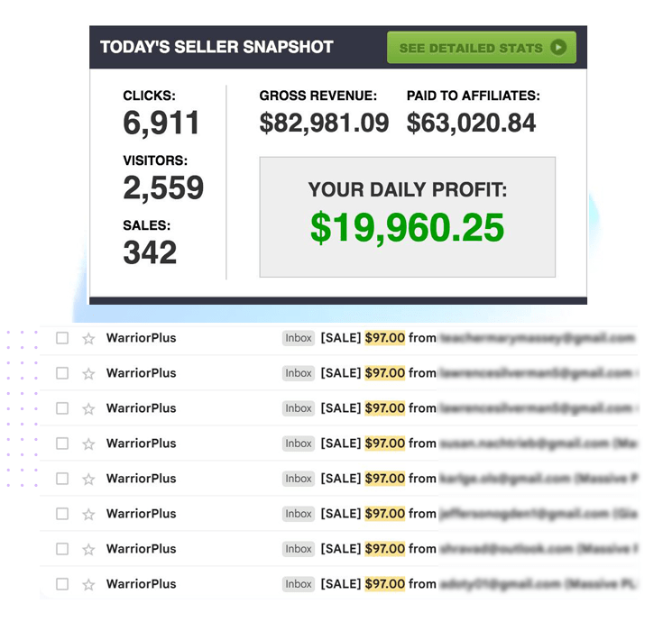
Task: Click the arrow icon on See Detailed Stats
Action: pos(559,48)
